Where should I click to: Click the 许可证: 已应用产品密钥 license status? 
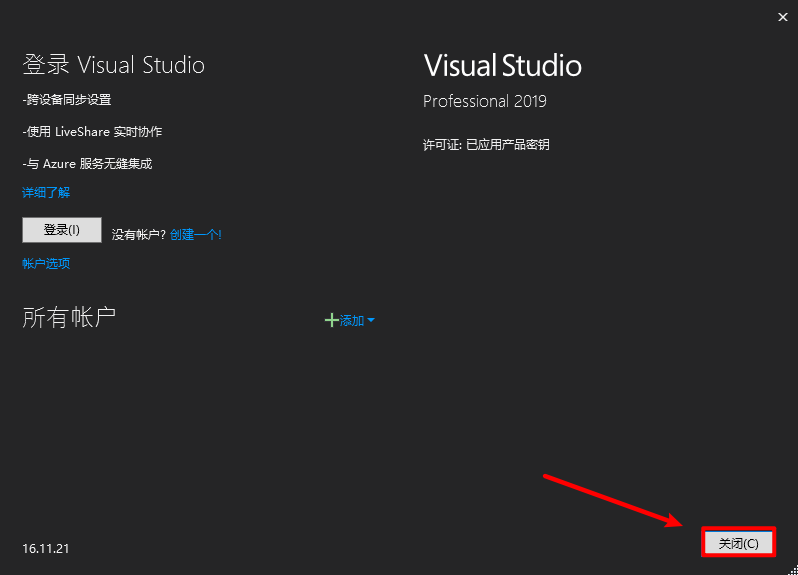486,145
